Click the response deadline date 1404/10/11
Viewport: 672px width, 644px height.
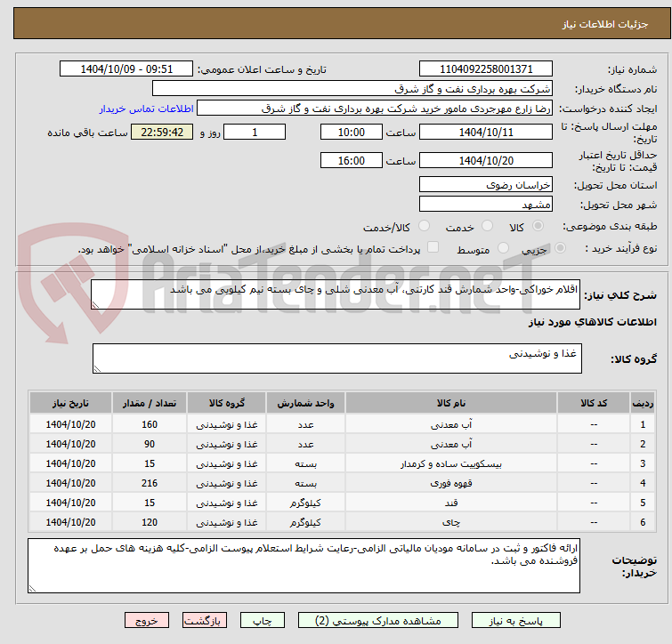(x=486, y=132)
